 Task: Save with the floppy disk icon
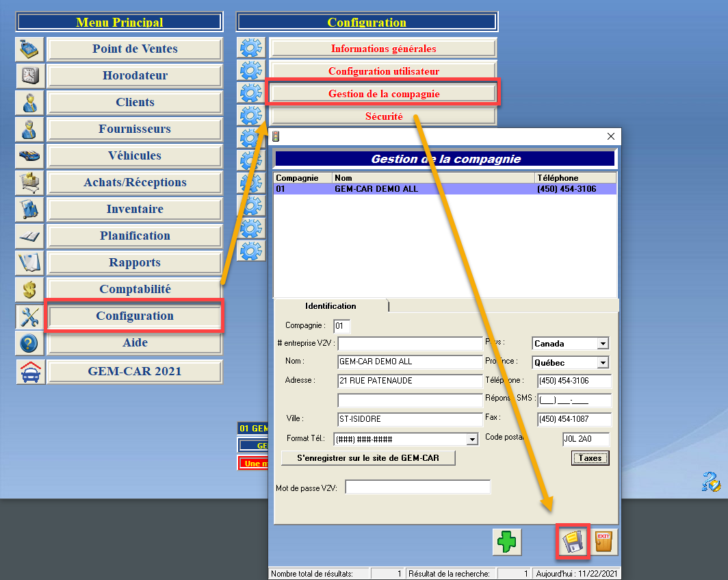tap(573, 542)
